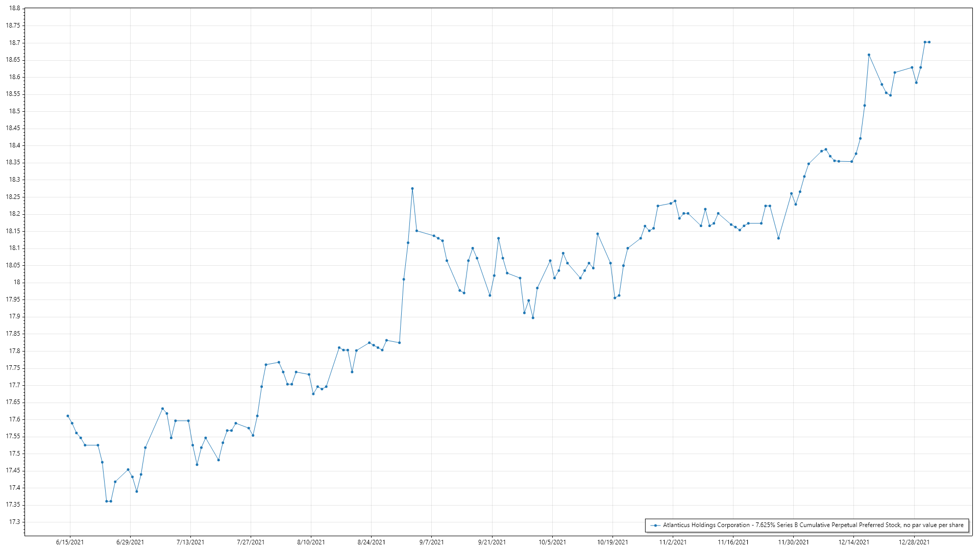Screen dimensions: 980x551
Task: Click the mid-December spike point near 18.665
Action: [x=869, y=55]
